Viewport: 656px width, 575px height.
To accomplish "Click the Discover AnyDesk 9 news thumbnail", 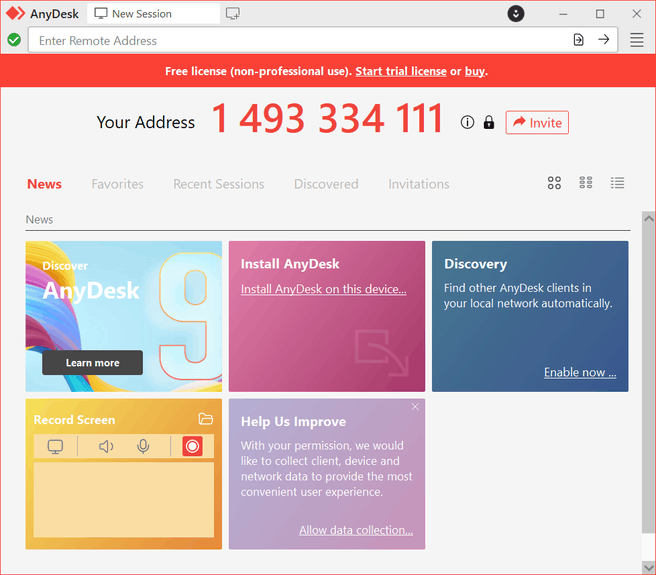I will pos(124,316).
